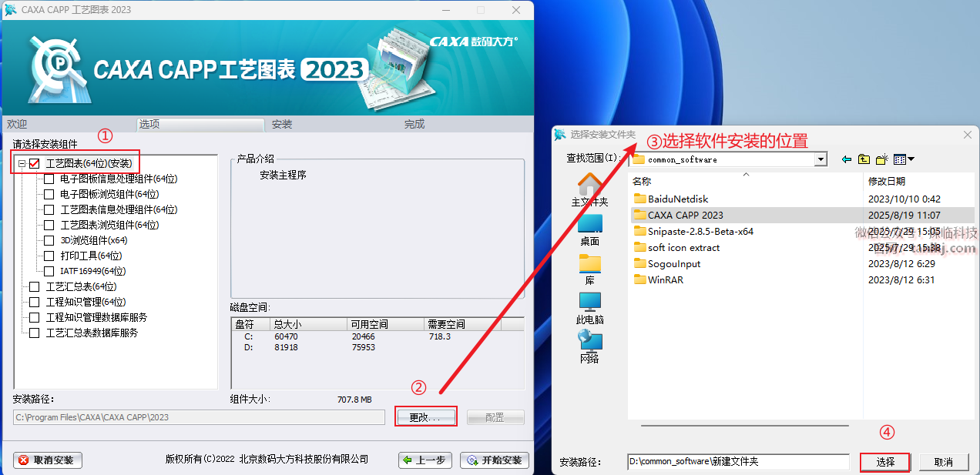Viewport: 980px width, 475px height.
Task: Click the 安装路径 field in folder dialog
Action: [738, 462]
